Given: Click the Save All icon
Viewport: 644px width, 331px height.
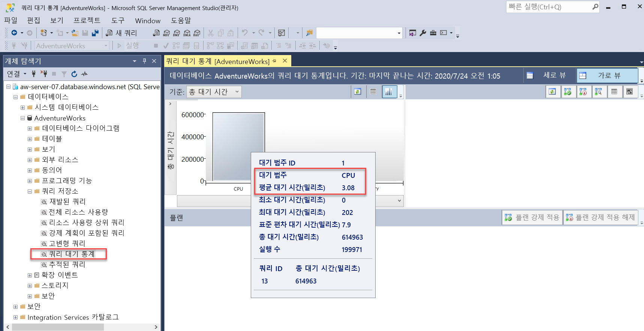Looking at the screenshot, I should [x=95, y=33].
